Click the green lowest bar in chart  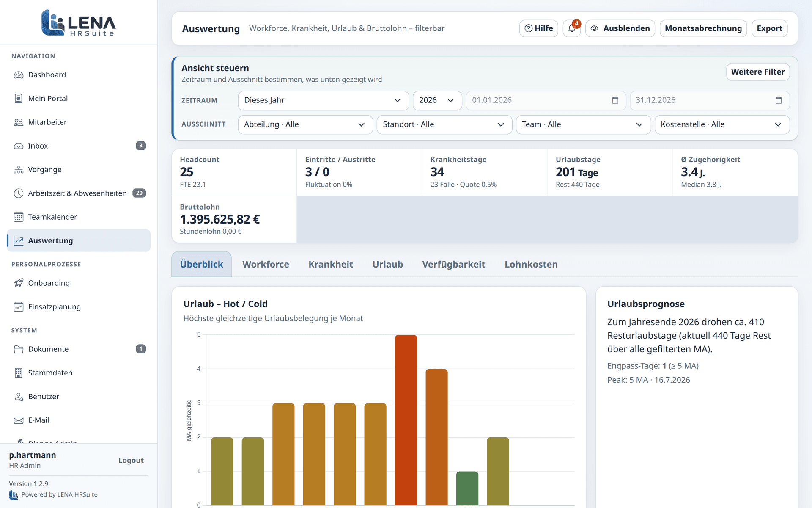tap(467, 488)
